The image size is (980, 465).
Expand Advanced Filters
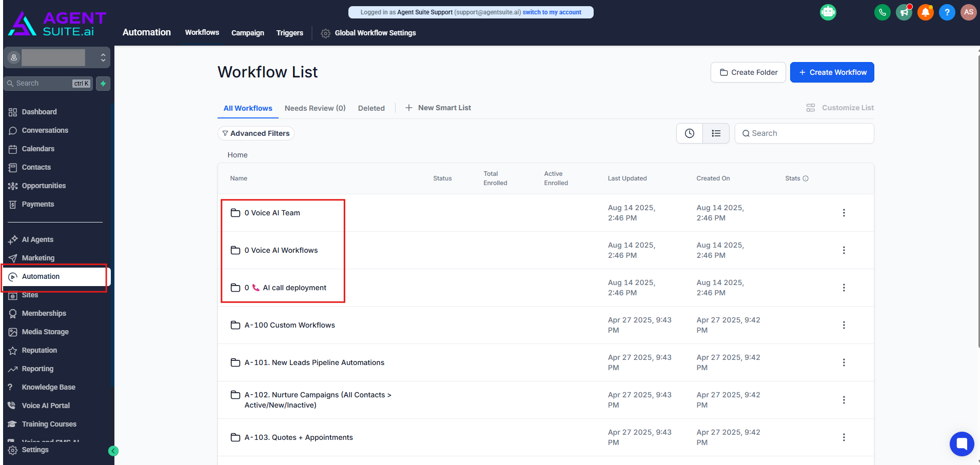[256, 133]
